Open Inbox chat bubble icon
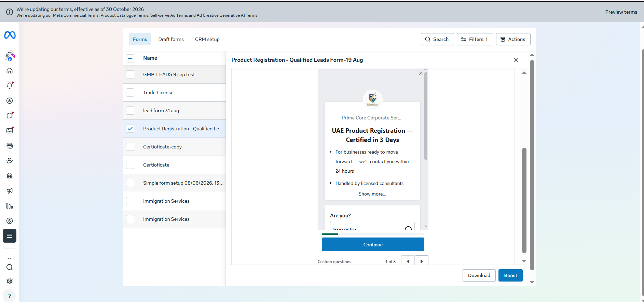Image resolution: width=644 pixels, height=302 pixels. [10, 116]
